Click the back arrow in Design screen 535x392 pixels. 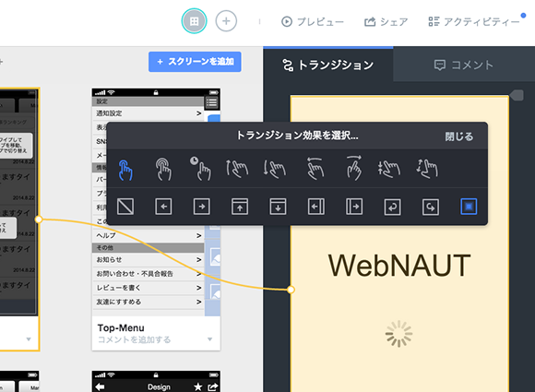(x=100, y=386)
